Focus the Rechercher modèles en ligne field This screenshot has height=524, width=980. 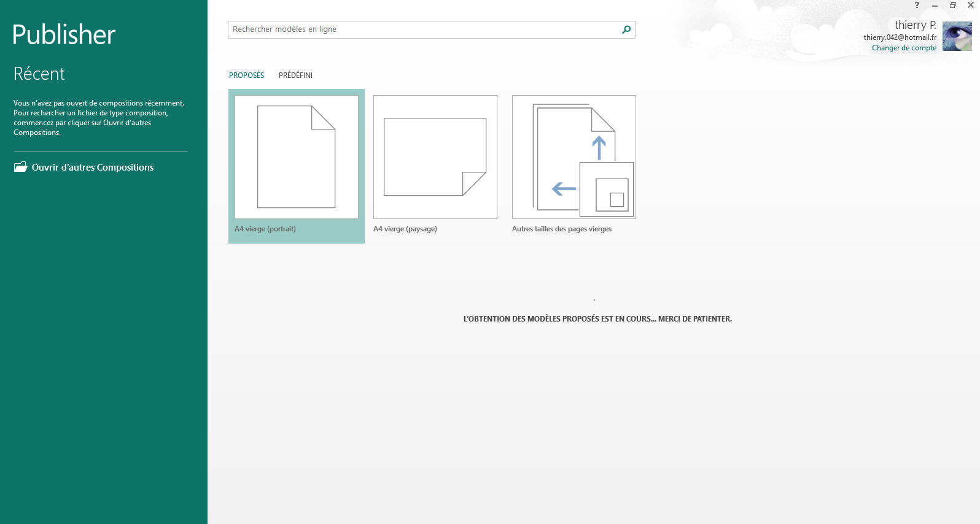tap(431, 29)
